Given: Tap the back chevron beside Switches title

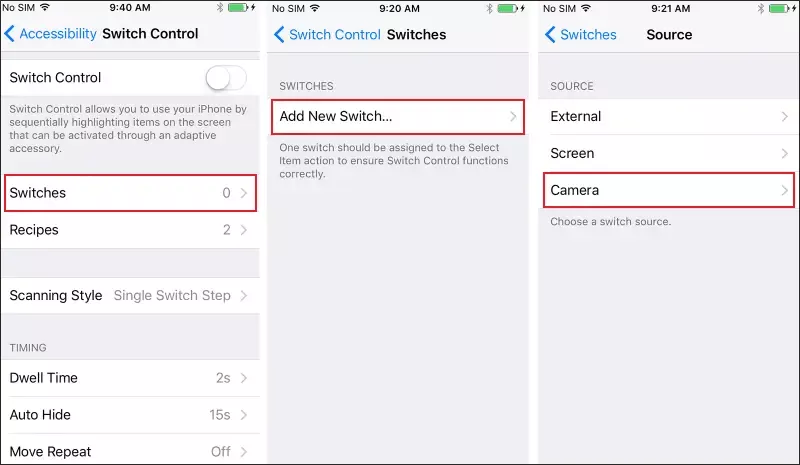Looking at the screenshot, I should [550, 35].
